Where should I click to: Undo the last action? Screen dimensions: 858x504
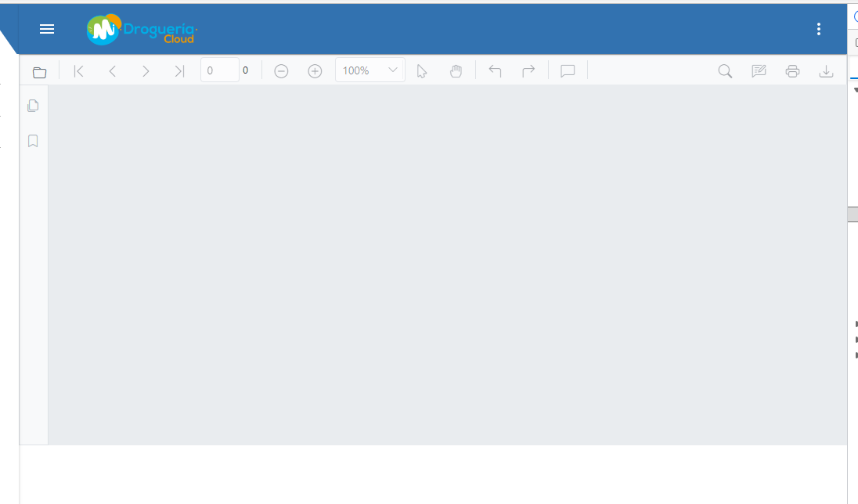tap(495, 70)
